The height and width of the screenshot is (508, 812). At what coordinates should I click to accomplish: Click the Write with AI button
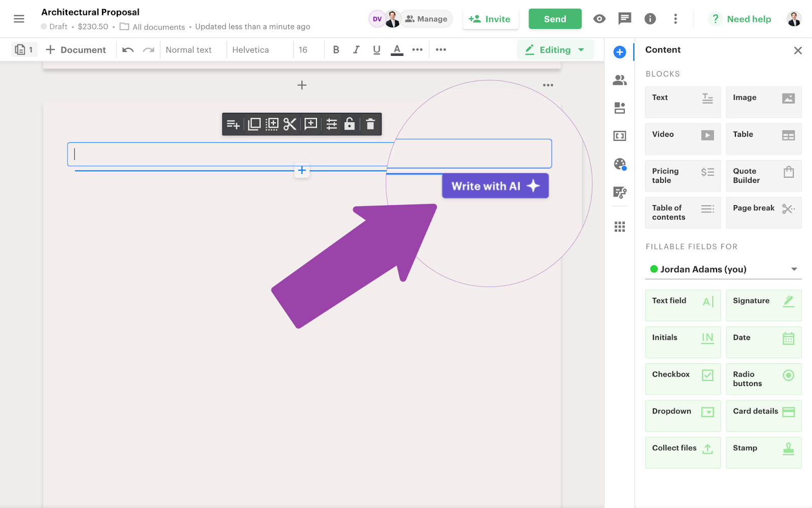pos(495,186)
